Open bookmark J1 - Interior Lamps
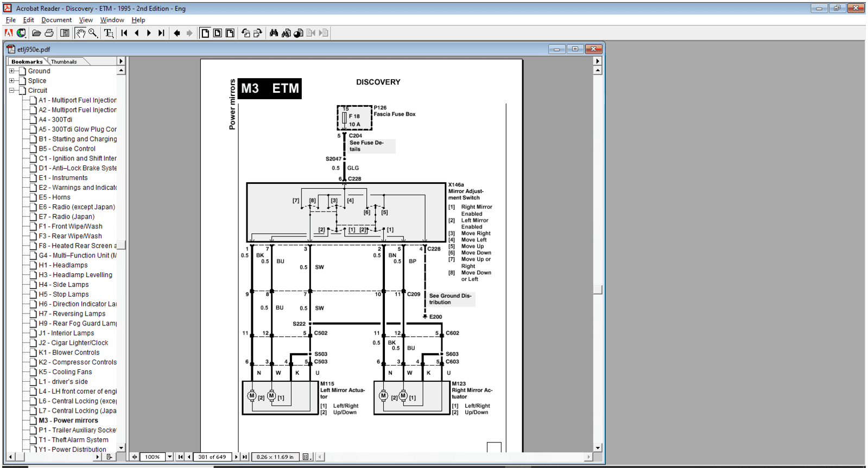868x468 pixels. point(66,333)
